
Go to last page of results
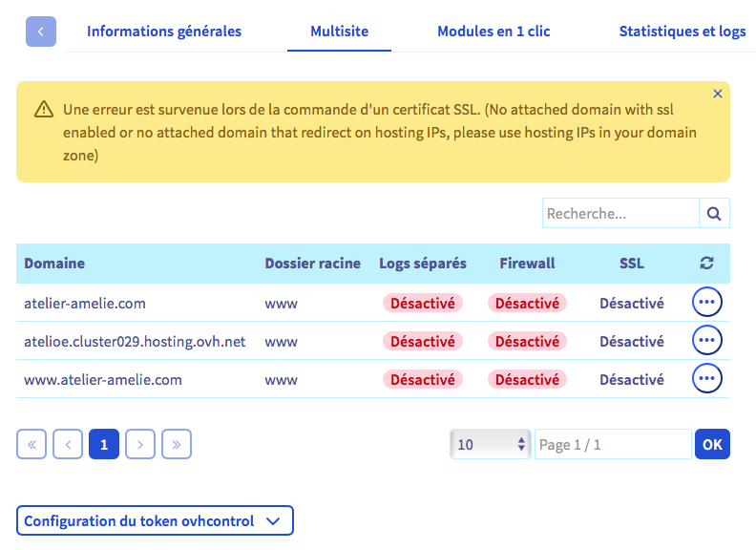pyautogui.click(x=177, y=444)
